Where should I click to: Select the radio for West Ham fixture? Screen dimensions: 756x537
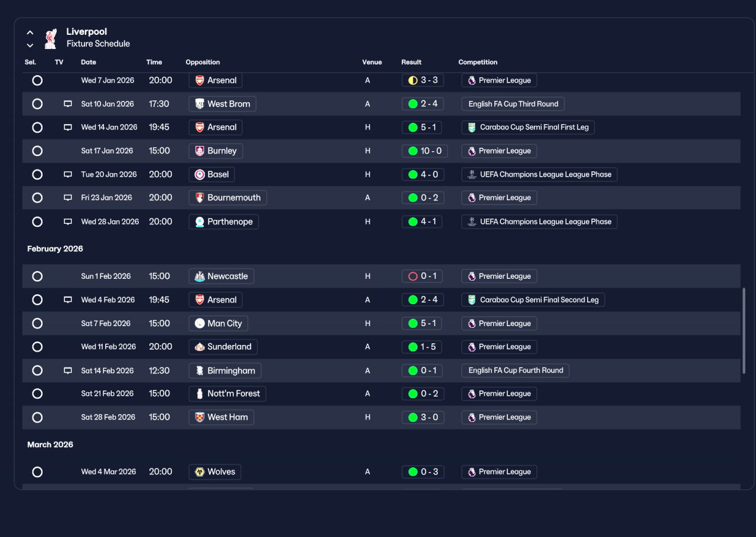click(x=37, y=417)
